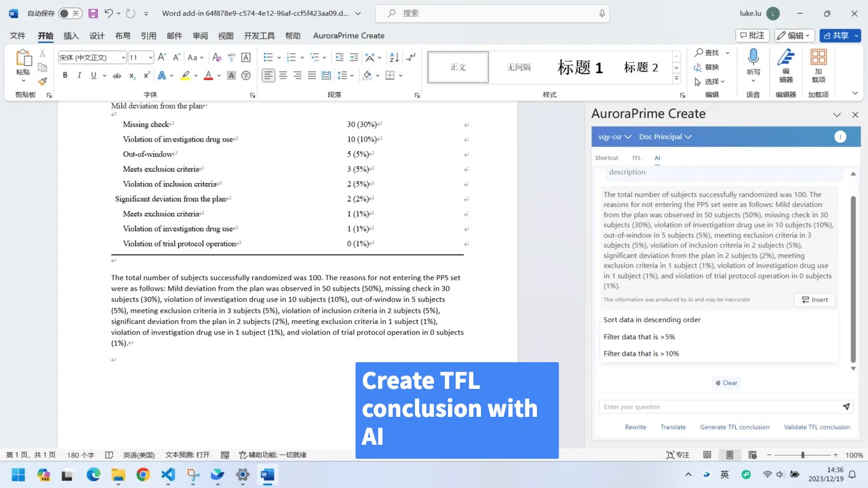The image size is (868, 488).
Task: Open the 插入 Insert ribbon tab
Action: (x=71, y=36)
